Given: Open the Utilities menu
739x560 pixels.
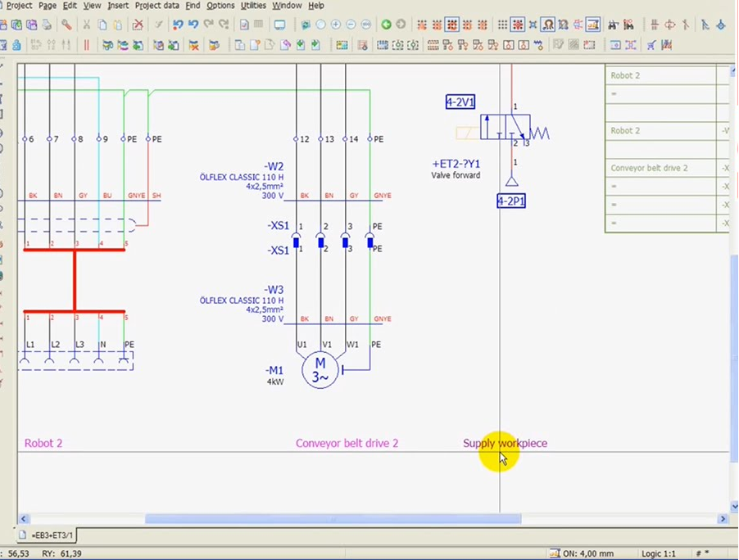Looking at the screenshot, I should pyautogui.click(x=253, y=6).
